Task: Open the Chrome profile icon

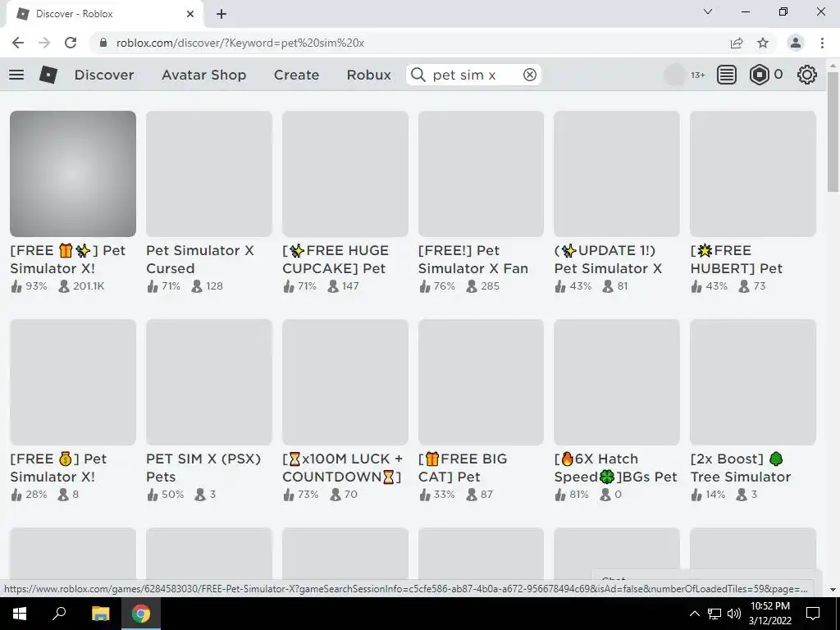Action: tap(796, 43)
